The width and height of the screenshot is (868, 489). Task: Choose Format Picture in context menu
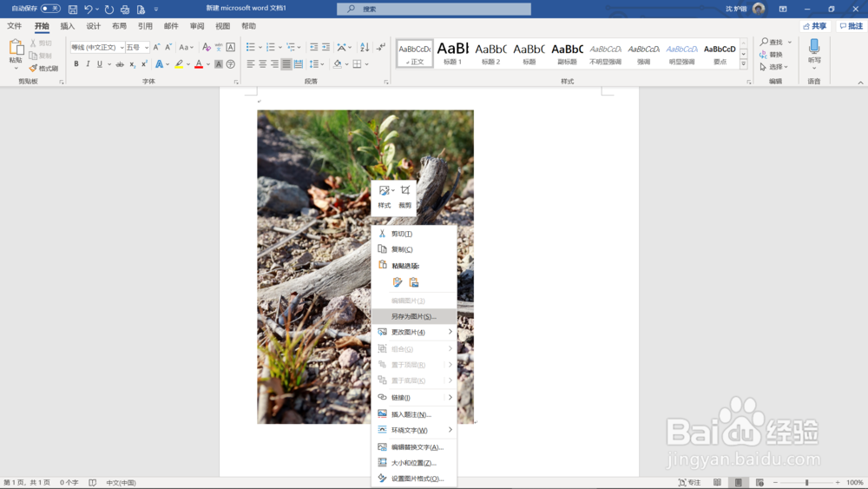click(414, 479)
